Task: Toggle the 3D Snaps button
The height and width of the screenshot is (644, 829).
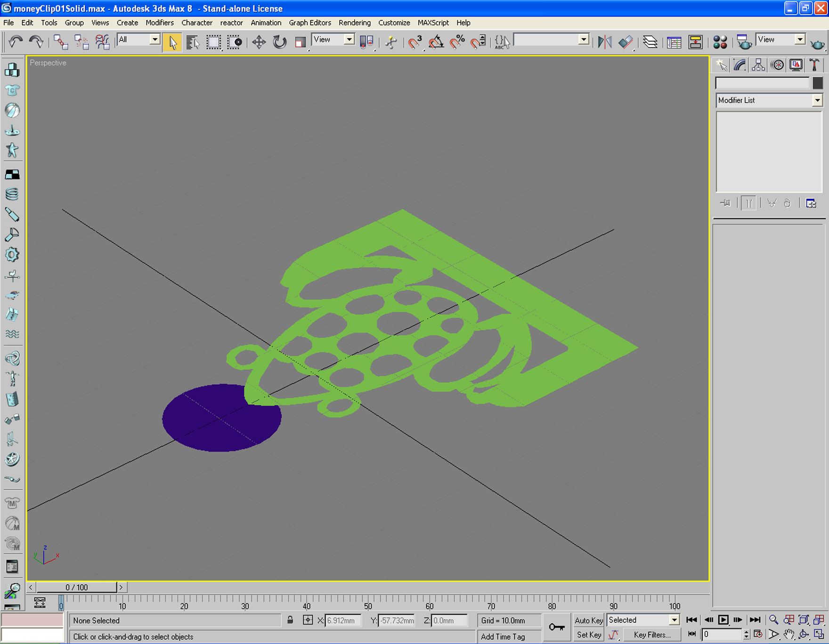Action: [414, 42]
